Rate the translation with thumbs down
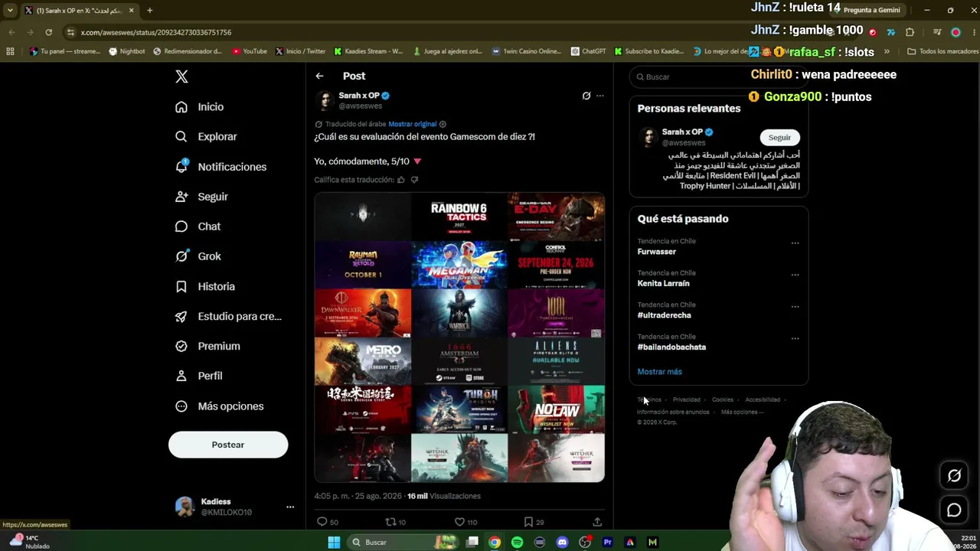Viewport: 980px width, 551px height. (x=414, y=180)
